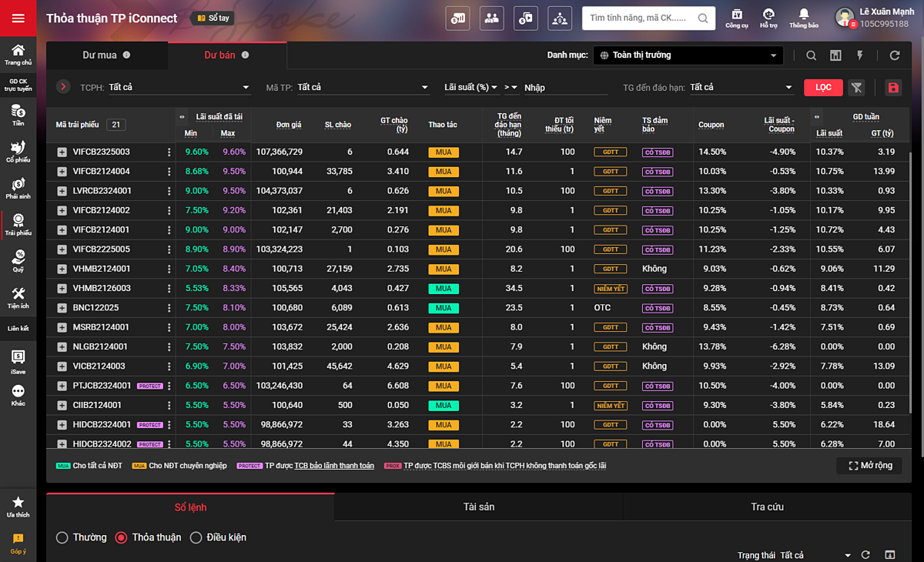The height and width of the screenshot is (562, 924).
Task: Open Trái phiếu section in sidebar
Action: [x=18, y=224]
